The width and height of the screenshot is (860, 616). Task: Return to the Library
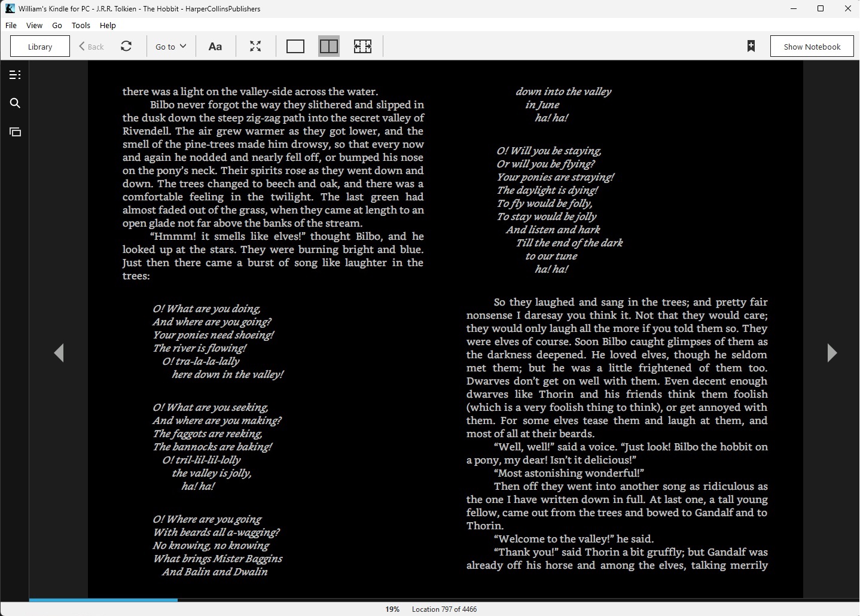40,46
